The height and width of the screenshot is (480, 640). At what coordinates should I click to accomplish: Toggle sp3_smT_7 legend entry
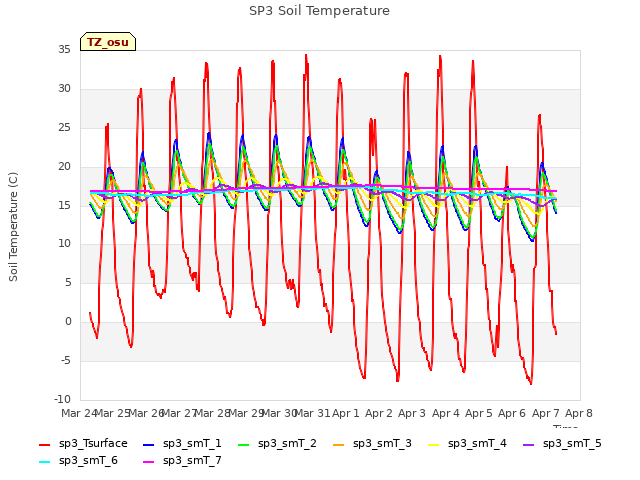tap(182, 461)
